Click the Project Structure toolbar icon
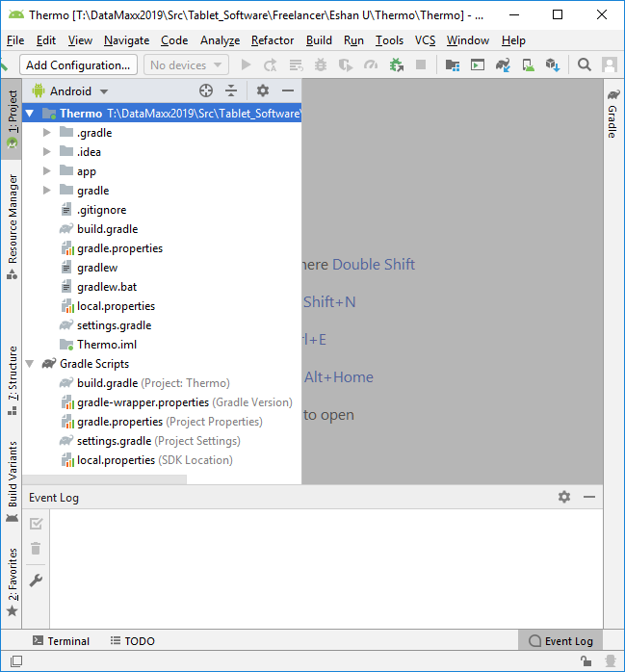This screenshot has width=625, height=672. pos(453,65)
